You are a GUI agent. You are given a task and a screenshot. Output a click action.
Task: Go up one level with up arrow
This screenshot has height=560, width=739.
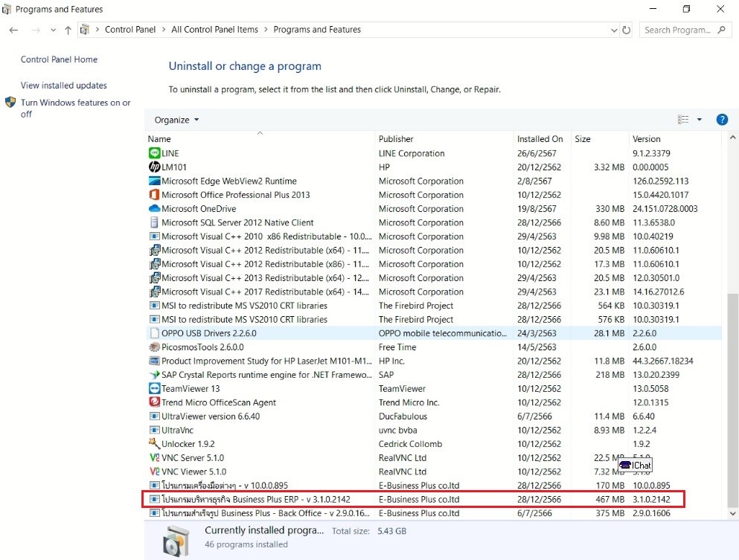tap(68, 30)
